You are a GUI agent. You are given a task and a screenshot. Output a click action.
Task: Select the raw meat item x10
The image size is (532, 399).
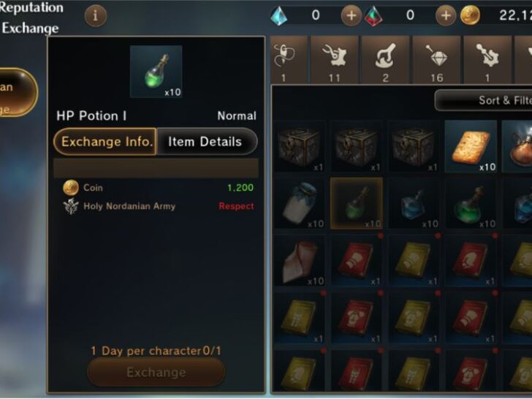click(x=300, y=261)
